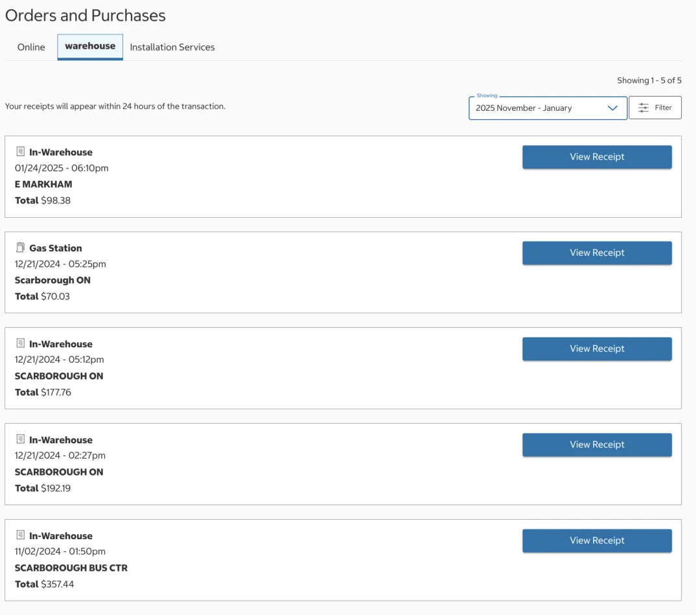
Task: Click the date 01/24/2025 - 06:10pm
Action: (62, 168)
